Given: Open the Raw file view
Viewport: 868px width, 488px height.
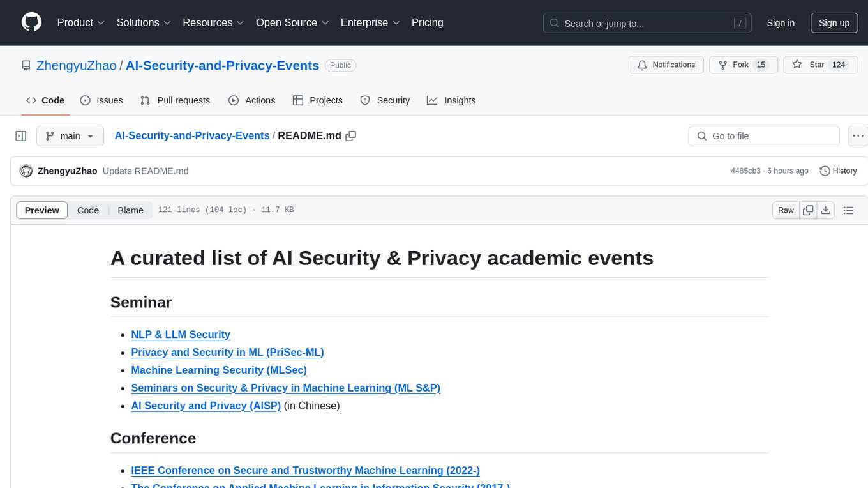Looking at the screenshot, I should click(786, 210).
